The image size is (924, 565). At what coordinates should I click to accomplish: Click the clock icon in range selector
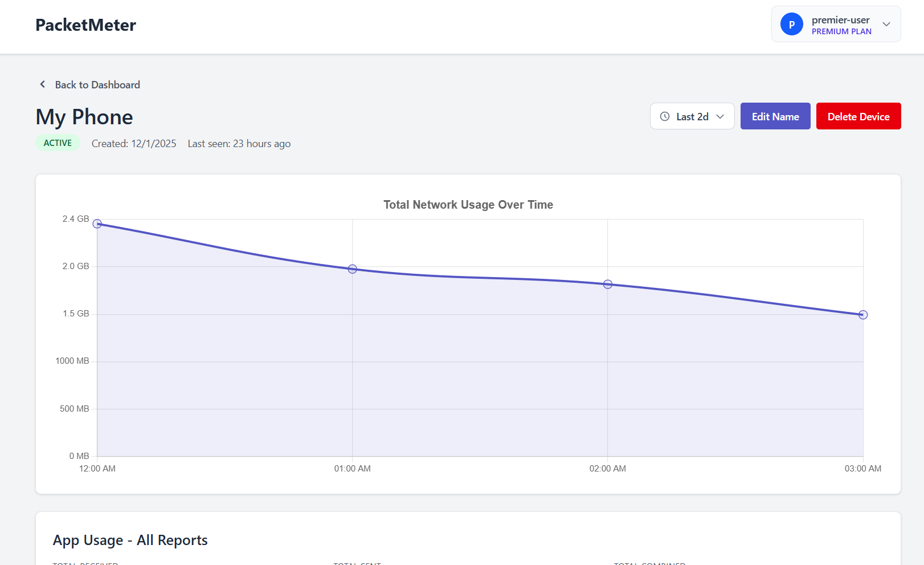pyautogui.click(x=665, y=116)
